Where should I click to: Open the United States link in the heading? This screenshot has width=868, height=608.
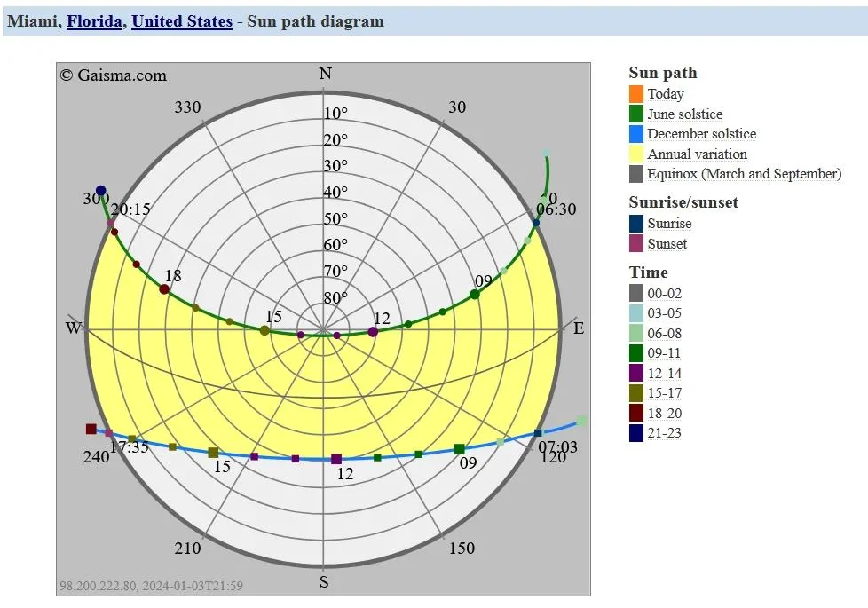[182, 21]
